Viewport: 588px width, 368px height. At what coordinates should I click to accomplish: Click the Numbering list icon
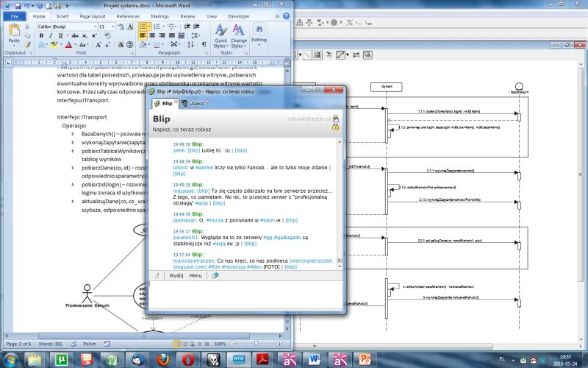point(157,26)
